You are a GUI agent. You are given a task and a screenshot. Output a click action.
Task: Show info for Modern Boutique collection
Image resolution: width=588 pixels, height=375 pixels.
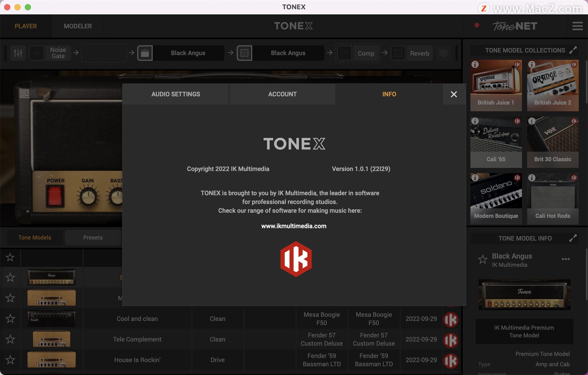(x=475, y=178)
